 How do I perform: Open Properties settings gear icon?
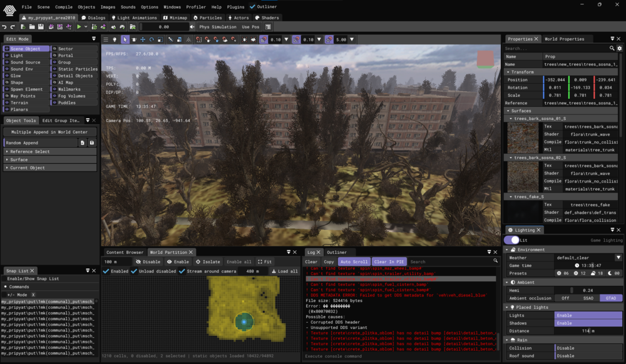(620, 48)
